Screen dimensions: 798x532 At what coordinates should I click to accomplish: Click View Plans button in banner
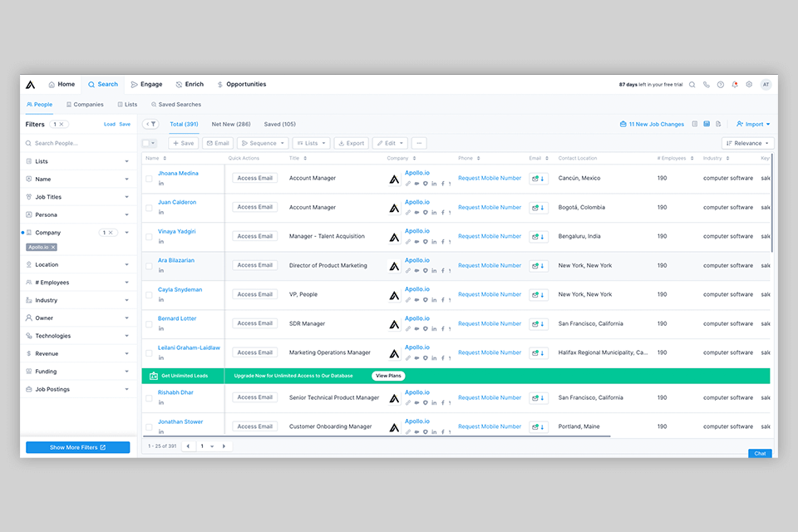pos(388,376)
